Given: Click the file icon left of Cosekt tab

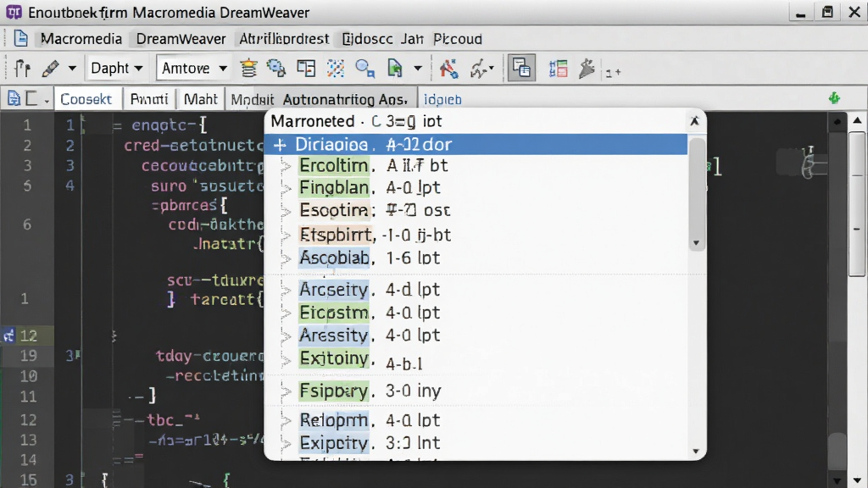Looking at the screenshot, I should click(x=14, y=99).
